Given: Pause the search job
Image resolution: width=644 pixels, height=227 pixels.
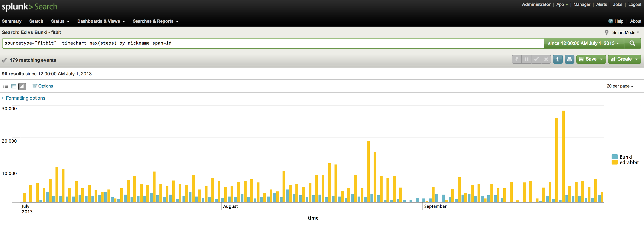Looking at the screenshot, I should (x=526, y=59).
